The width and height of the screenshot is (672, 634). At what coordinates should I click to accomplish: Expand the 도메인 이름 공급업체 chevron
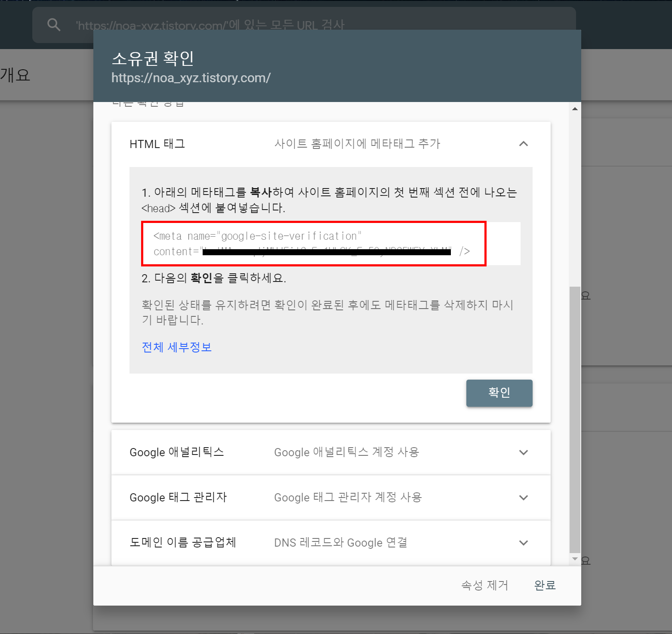(524, 543)
